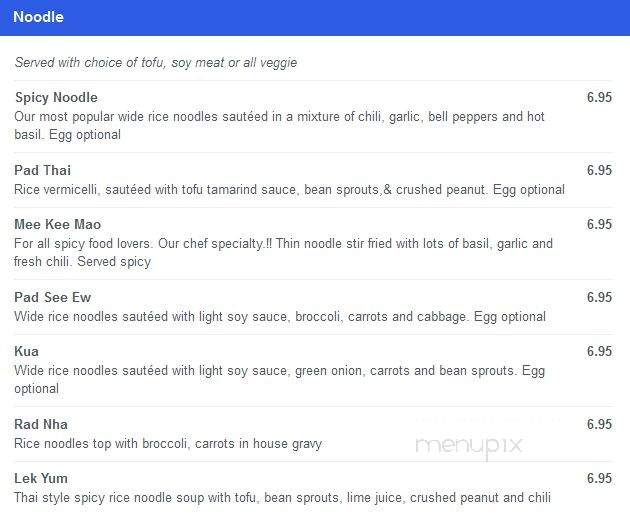The height and width of the screenshot is (514, 630).
Task: Click the Lek Yum price
Action: pyautogui.click(x=599, y=478)
